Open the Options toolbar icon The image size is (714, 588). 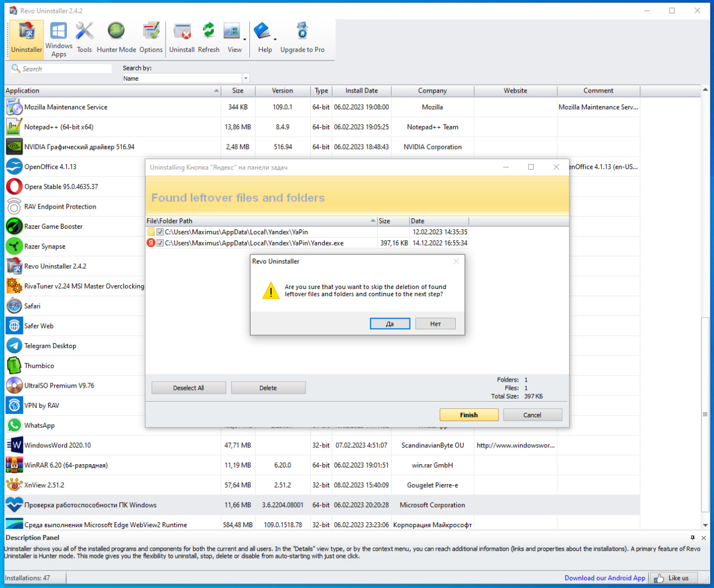pyautogui.click(x=151, y=38)
